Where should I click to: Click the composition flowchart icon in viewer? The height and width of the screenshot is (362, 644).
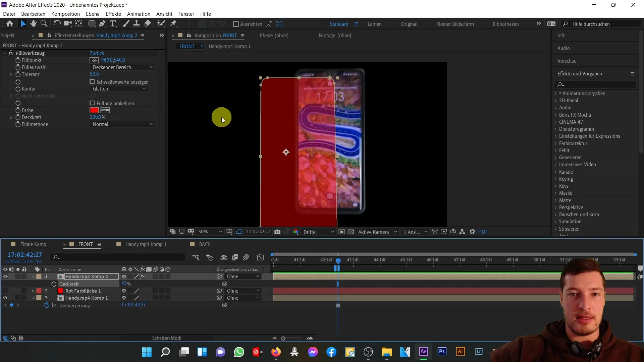[462, 232]
